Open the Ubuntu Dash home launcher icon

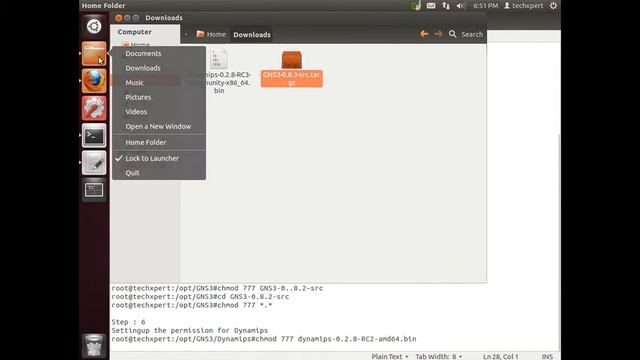[94, 27]
